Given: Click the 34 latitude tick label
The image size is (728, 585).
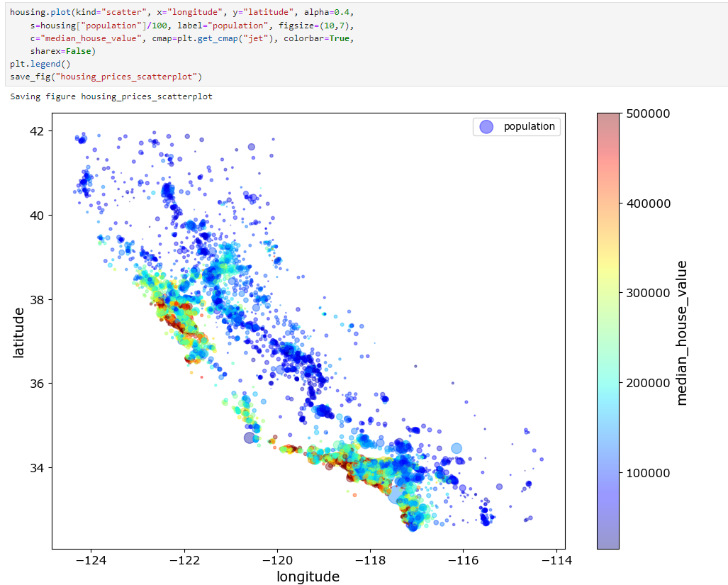Looking at the screenshot, I should (37, 467).
